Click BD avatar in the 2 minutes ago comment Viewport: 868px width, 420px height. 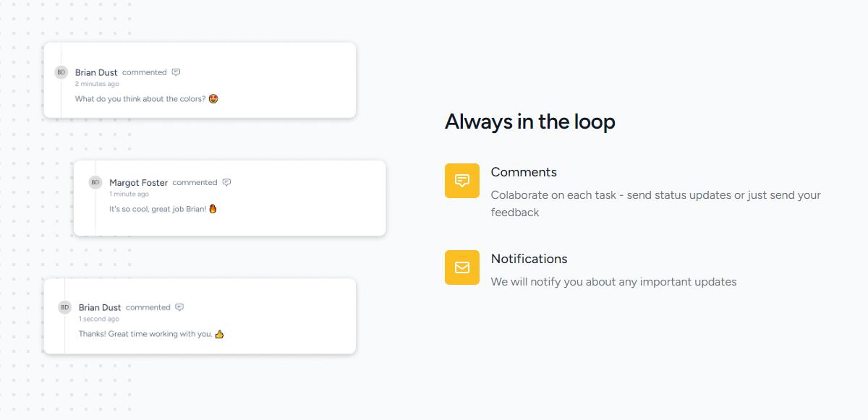pyautogui.click(x=61, y=72)
